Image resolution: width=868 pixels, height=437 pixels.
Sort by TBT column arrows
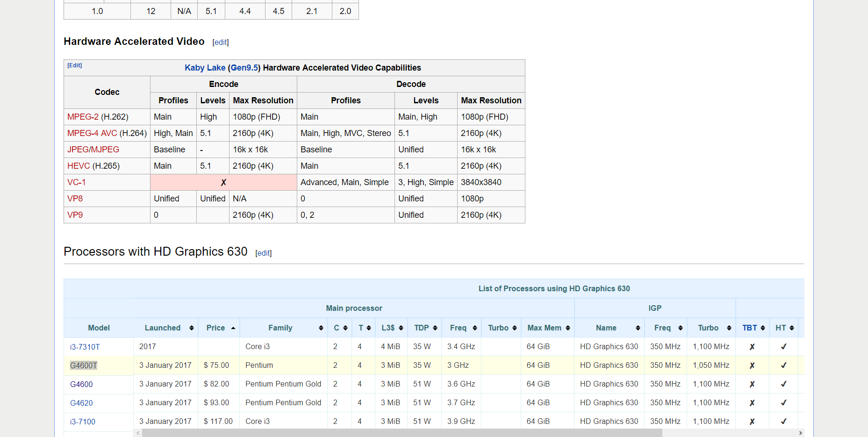point(763,328)
